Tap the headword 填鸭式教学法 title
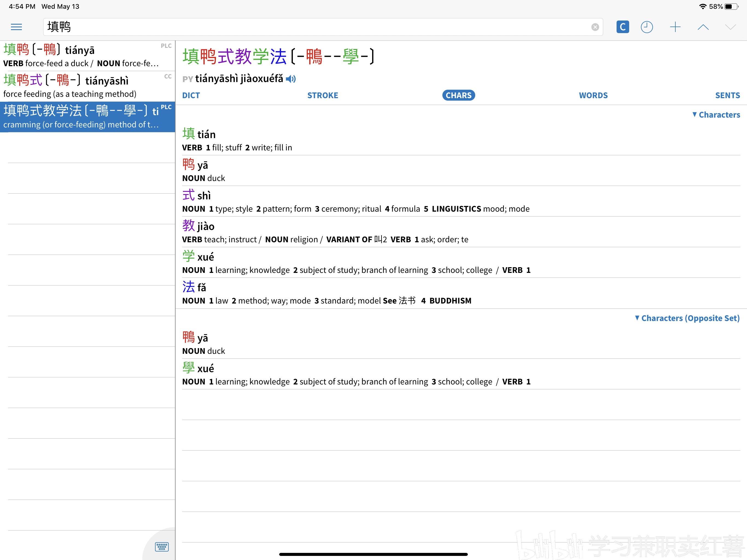The width and height of the screenshot is (747, 560). 234,56
